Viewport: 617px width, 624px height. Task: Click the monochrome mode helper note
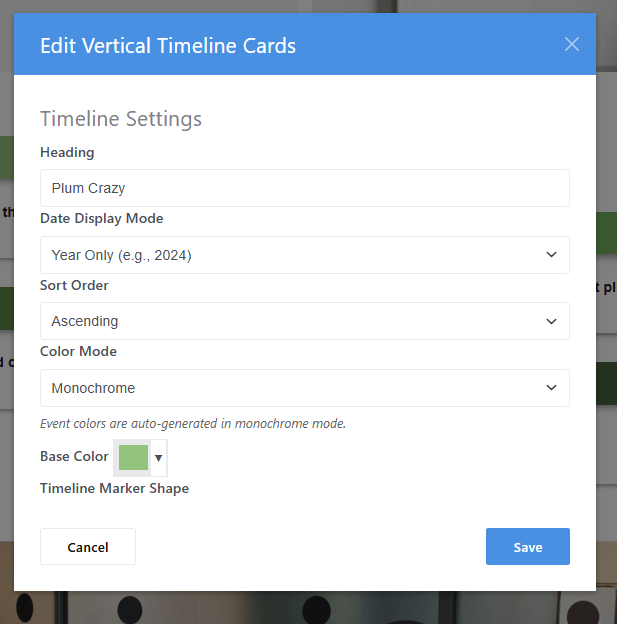pos(193,423)
